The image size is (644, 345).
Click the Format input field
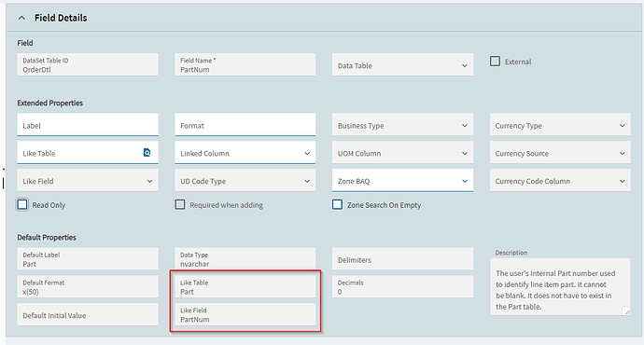[245, 125]
